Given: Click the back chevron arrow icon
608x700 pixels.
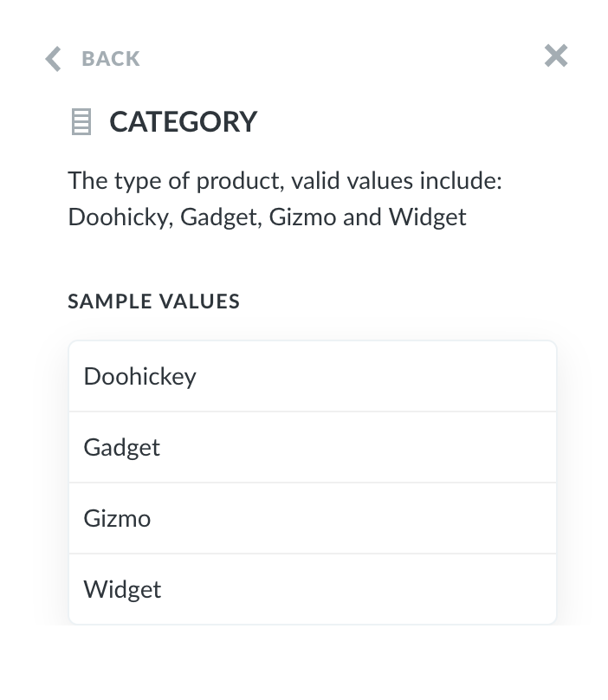Looking at the screenshot, I should coord(54,59).
